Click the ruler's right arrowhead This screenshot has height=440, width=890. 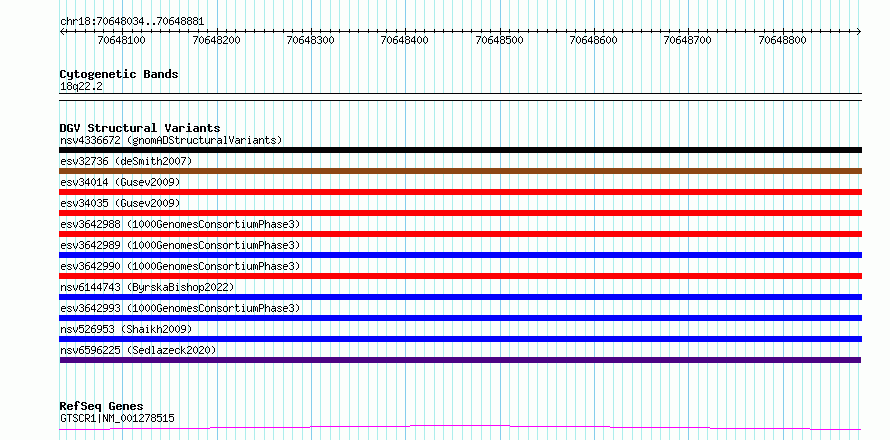(859, 31)
